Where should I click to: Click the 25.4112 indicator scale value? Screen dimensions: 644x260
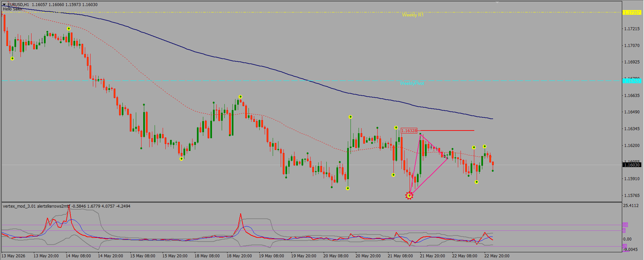coord(631,206)
